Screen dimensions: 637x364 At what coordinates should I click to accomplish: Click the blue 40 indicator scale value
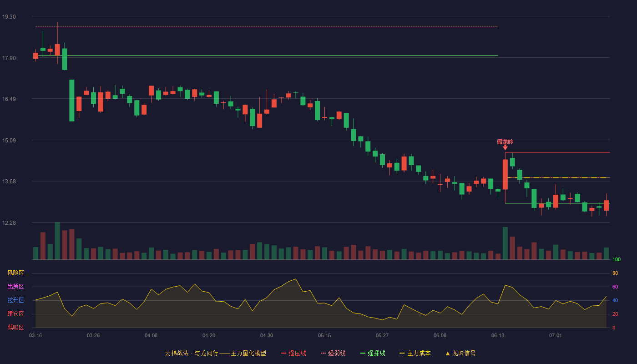pos(615,300)
